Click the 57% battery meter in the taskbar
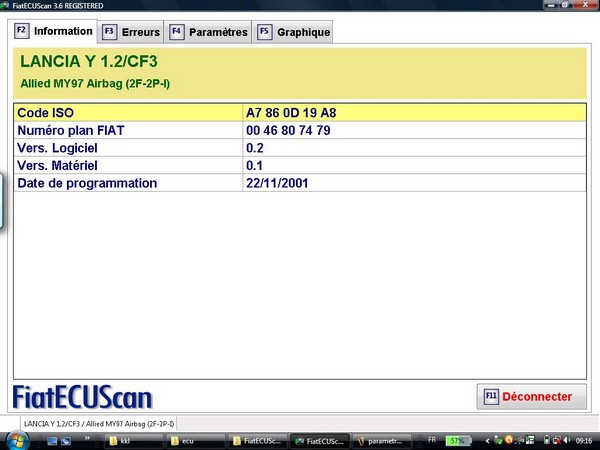 [458, 440]
